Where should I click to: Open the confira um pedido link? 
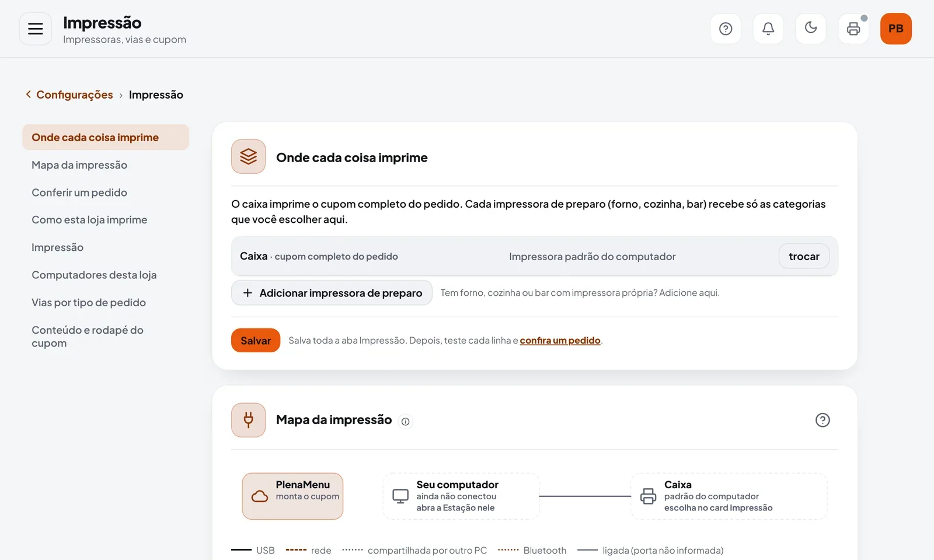tap(560, 341)
